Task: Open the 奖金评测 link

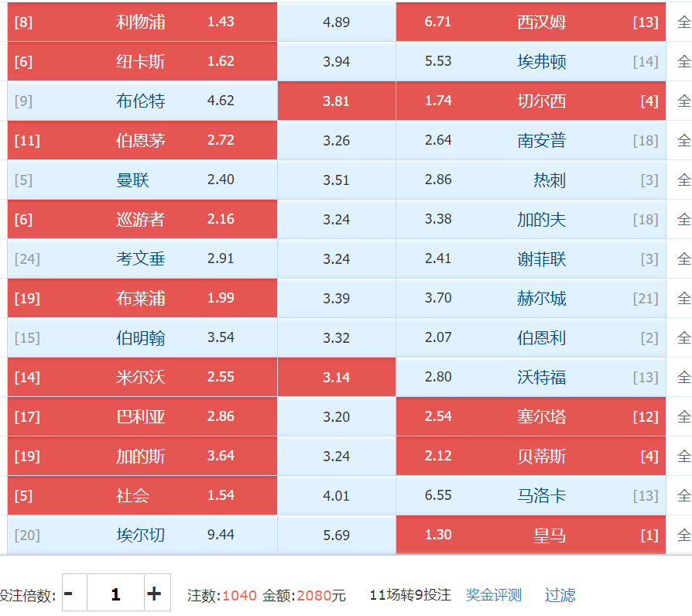Action: point(493,595)
